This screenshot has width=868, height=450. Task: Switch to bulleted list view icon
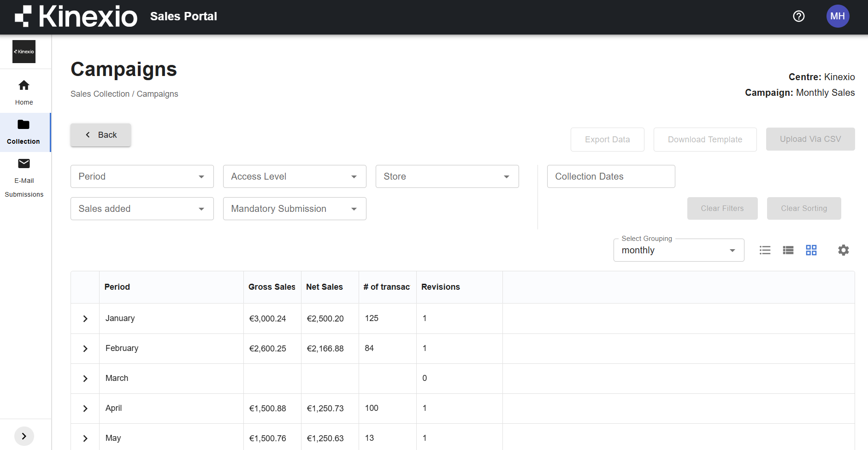(765, 250)
